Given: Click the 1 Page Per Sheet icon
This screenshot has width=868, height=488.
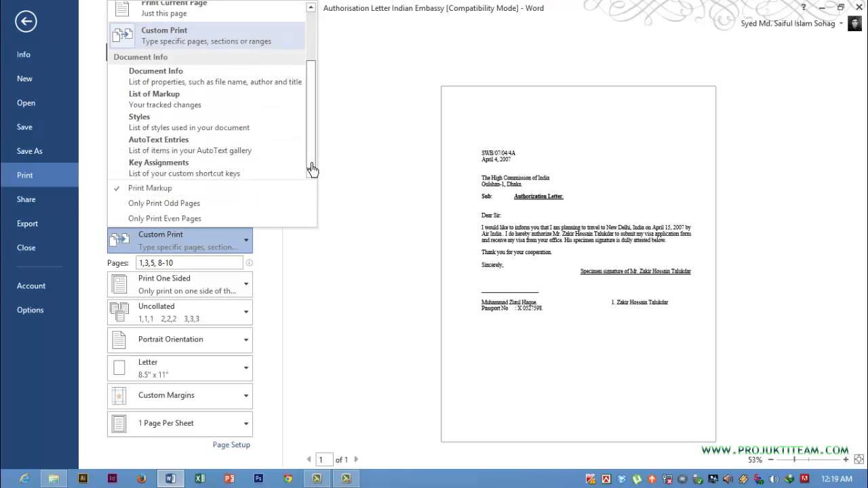Looking at the screenshot, I should click(119, 424).
